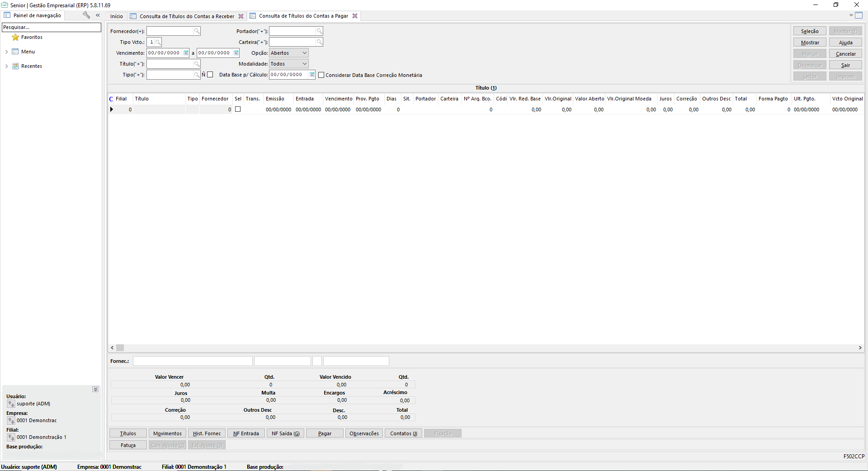Open Ajuda help button
The image size is (868, 471).
[x=845, y=43]
